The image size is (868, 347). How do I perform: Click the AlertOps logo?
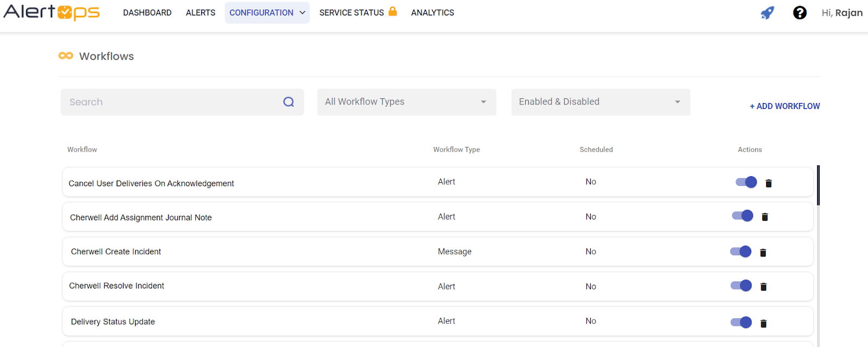52,12
